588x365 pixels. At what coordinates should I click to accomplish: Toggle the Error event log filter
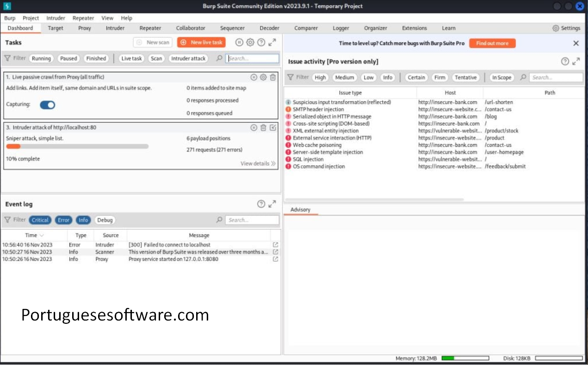click(x=63, y=220)
